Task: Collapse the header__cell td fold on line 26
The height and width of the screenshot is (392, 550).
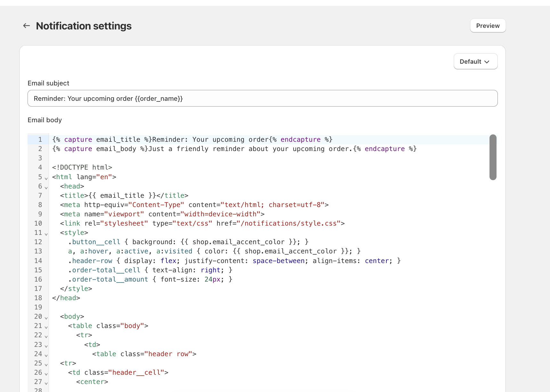Action: tap(46, 374)
